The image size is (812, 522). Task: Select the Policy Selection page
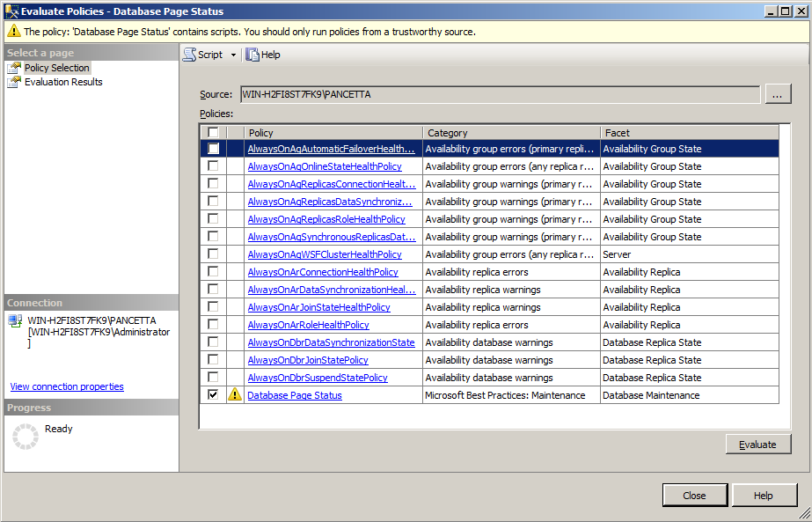pos(57,68)
